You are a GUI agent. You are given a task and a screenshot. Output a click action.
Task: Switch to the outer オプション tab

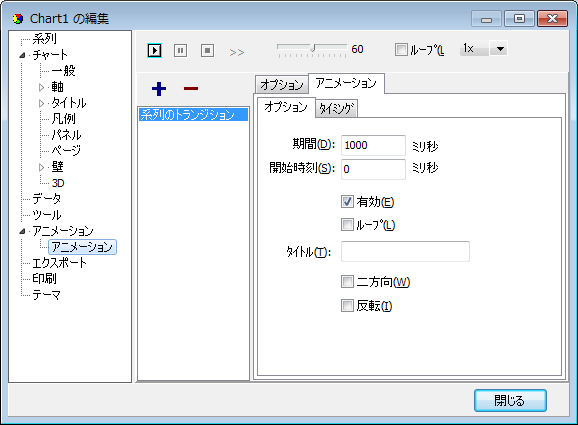pyautogui.click(x=282, y=85)
